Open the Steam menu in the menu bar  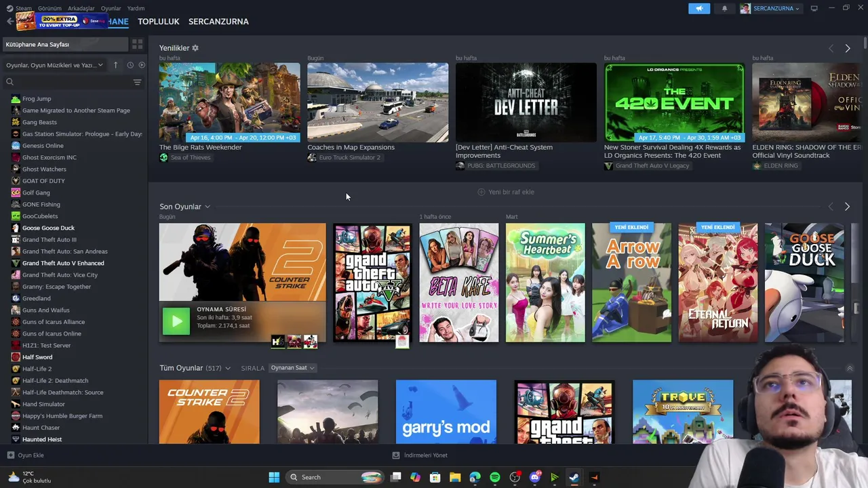point(23,8)
